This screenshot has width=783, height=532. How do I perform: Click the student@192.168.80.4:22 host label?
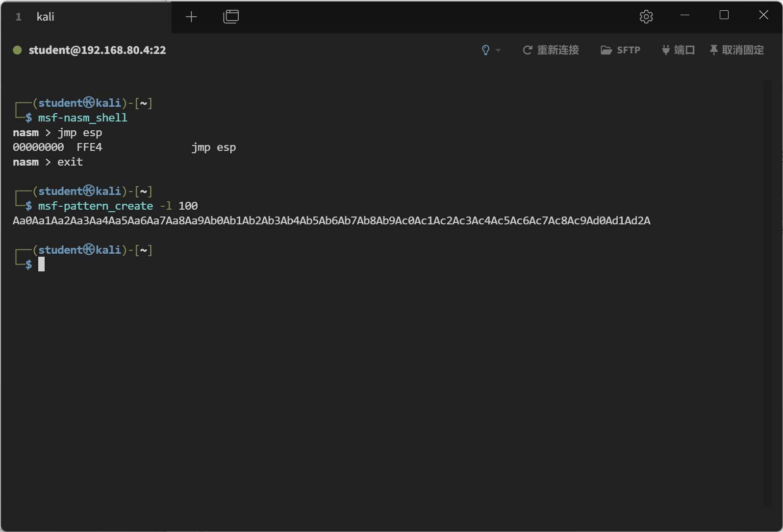(97, 50)
